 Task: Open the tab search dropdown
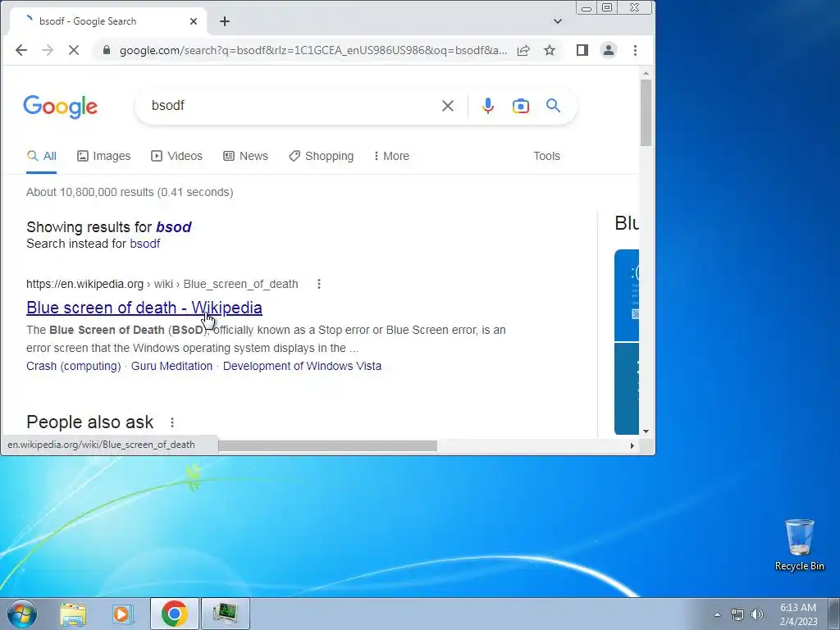pyautogui.click(x=558, y=21)
